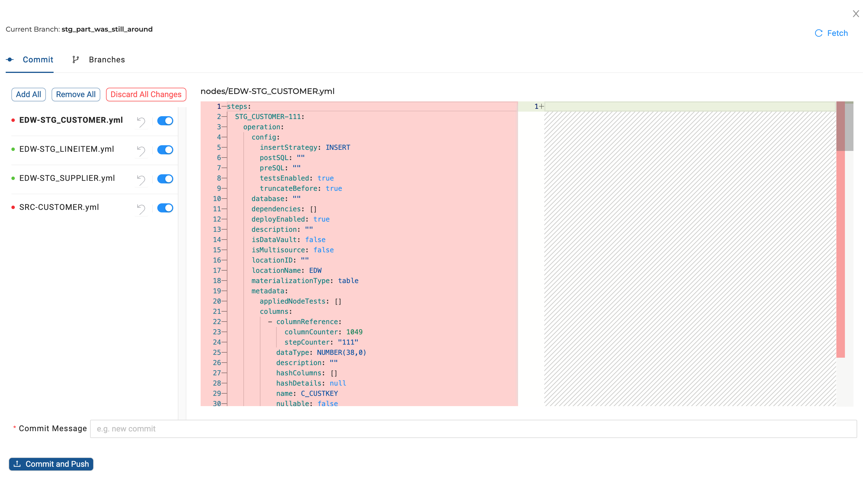Select the Commit tab

pyautogui.click(x=38, y=60)
